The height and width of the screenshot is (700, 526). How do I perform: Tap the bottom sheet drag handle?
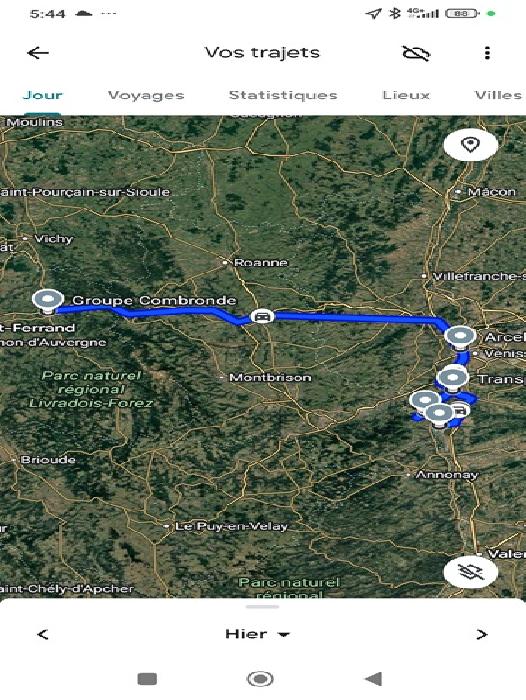263,607
